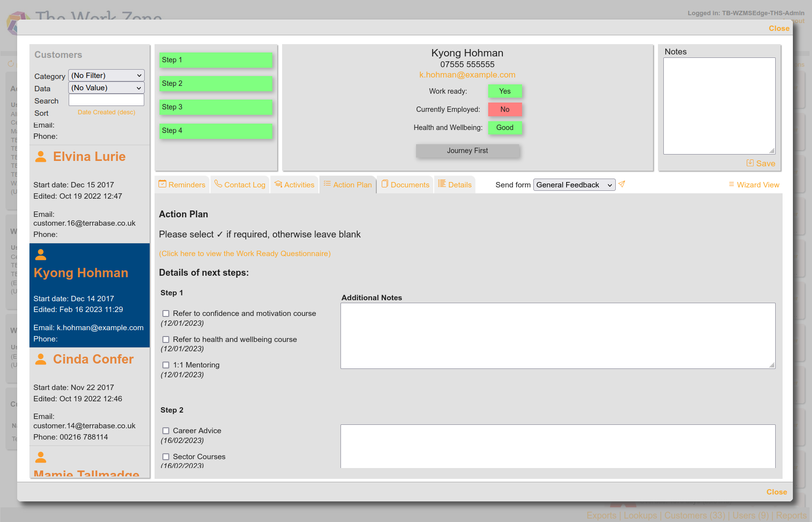Image resolution: width=812 pixels, height=522 pixels.
Task: Click the Save notes icon
Action: (750, 163)
